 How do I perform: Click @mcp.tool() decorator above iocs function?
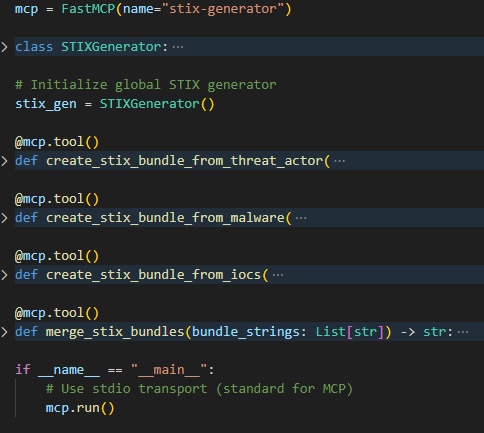[x=57, y=256]
